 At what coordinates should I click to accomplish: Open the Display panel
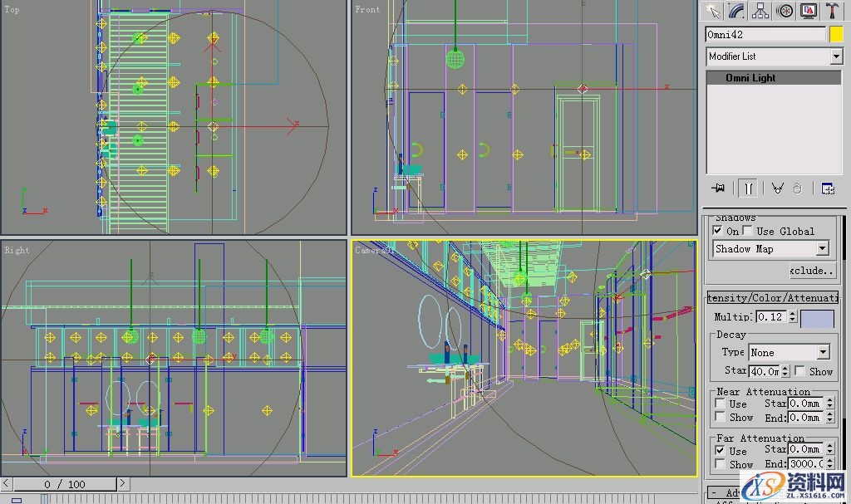(809, 10)
